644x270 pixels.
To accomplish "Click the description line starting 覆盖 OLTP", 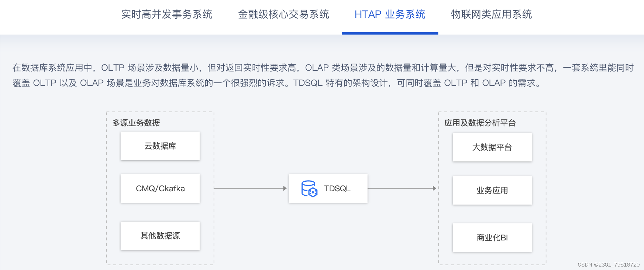I will [x=278, y=83].
